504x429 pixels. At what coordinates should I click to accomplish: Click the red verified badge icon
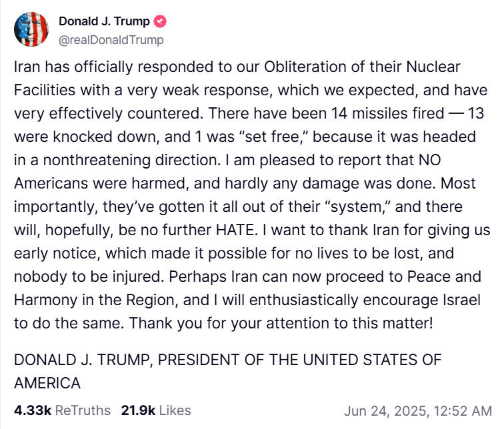(x=161, y=21)
